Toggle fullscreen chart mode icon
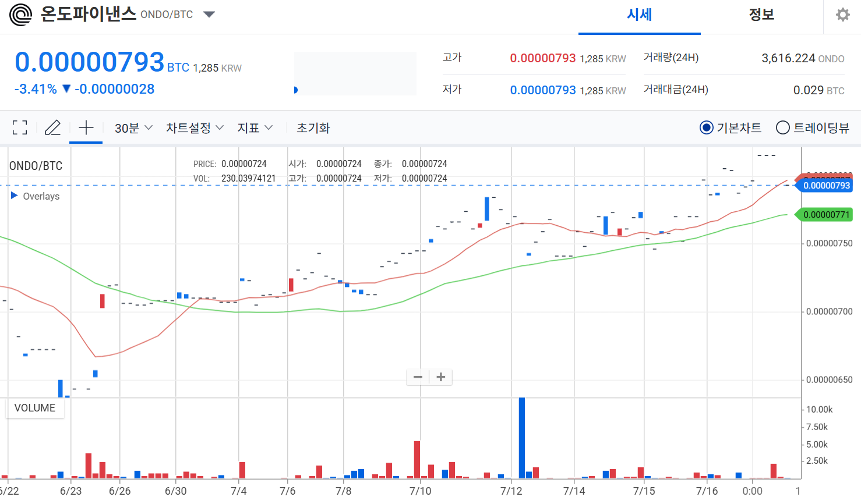The height and width of the screenshot is (504, 861). [x=20, y=127]
